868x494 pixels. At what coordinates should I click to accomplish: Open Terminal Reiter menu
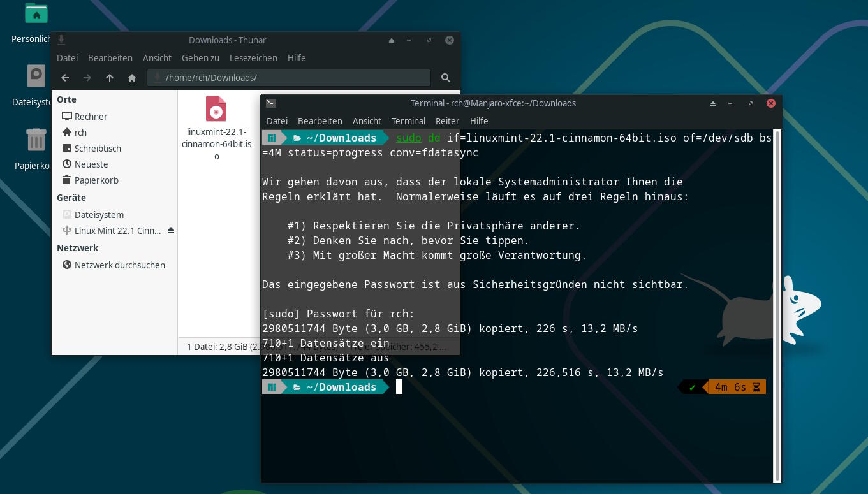(447, 120)
